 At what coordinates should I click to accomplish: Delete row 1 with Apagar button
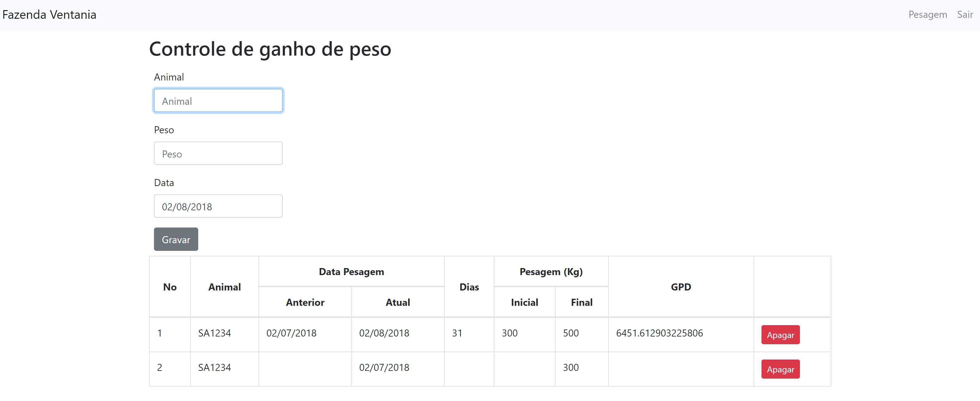point(780,335)
